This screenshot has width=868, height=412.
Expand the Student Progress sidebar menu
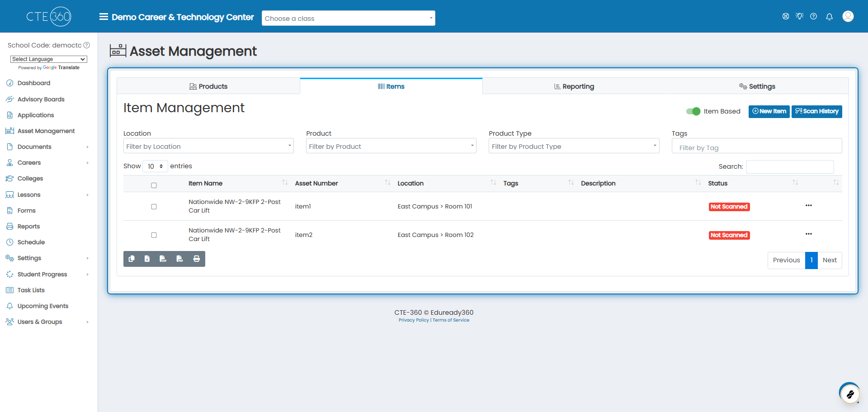pos(48,275)
